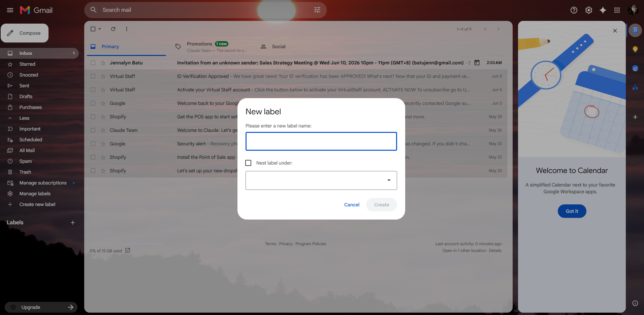The width and height of the screenshot is (644, 315).
Task: Open the Keep side panel icon
Action: point(635,49)
